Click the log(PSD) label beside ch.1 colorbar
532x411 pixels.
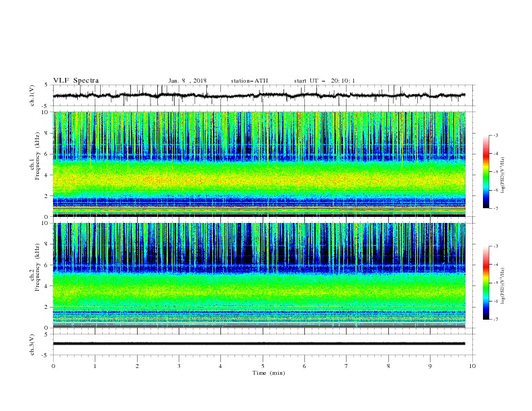pos(503,175)
